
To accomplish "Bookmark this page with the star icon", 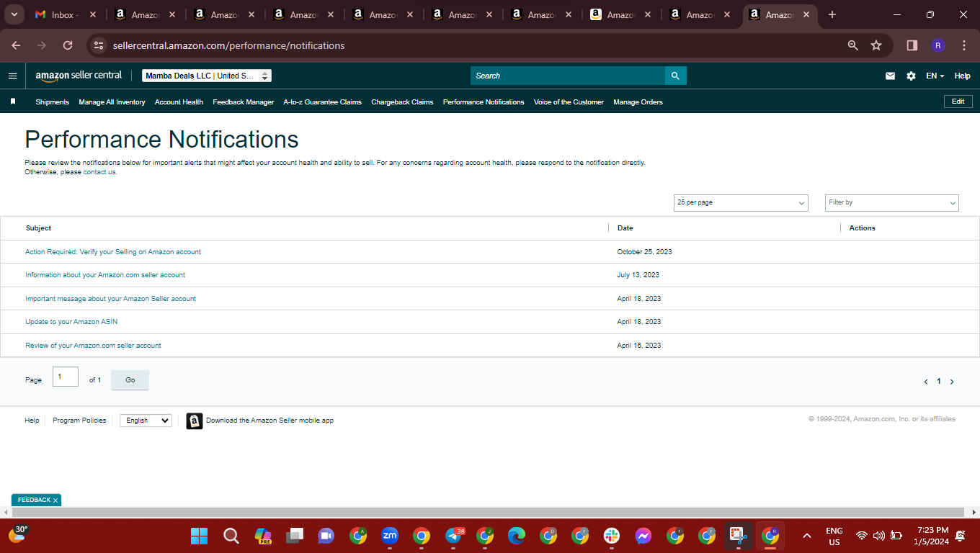I will click(x=876, y=45).
